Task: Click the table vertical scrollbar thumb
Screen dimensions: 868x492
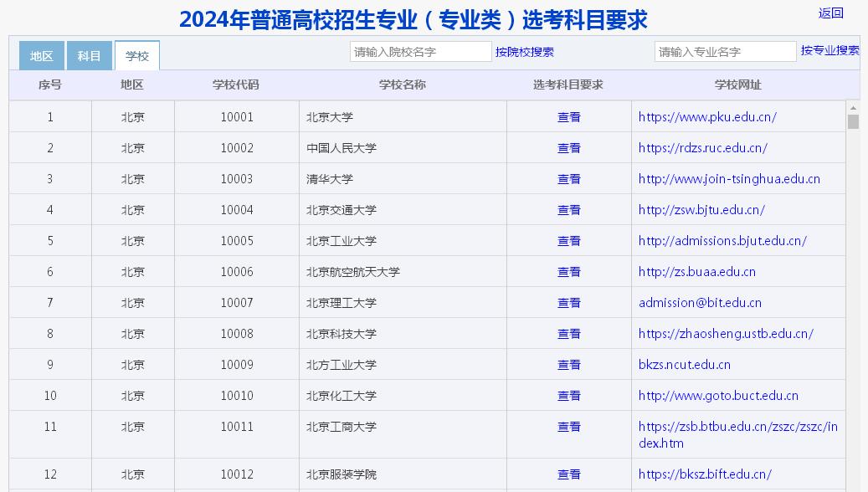Action: click(853, 122)
